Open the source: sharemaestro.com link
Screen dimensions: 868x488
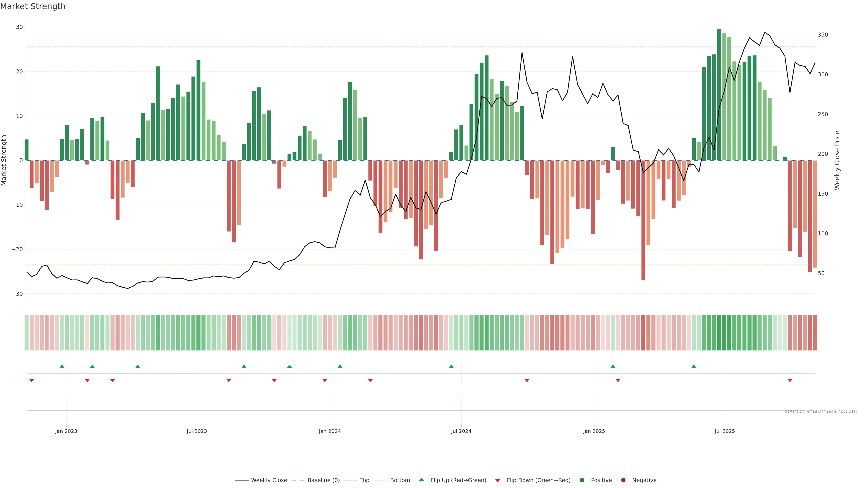pos(821,411)
